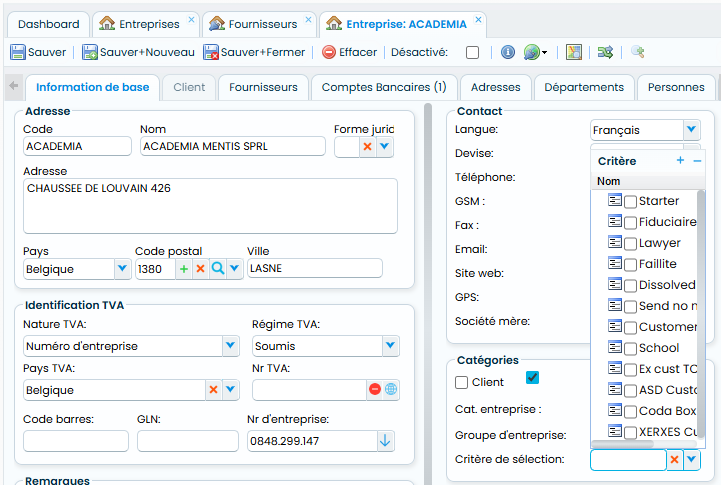This screenshot has height=485, width=721.
Task: Open the Adresses tab
Action: tap(496, 87)
